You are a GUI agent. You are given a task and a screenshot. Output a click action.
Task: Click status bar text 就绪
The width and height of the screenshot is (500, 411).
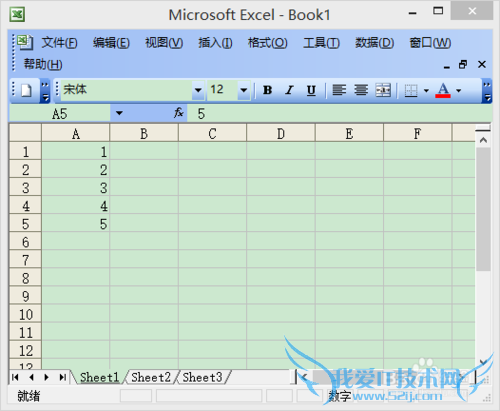point(29,396)
